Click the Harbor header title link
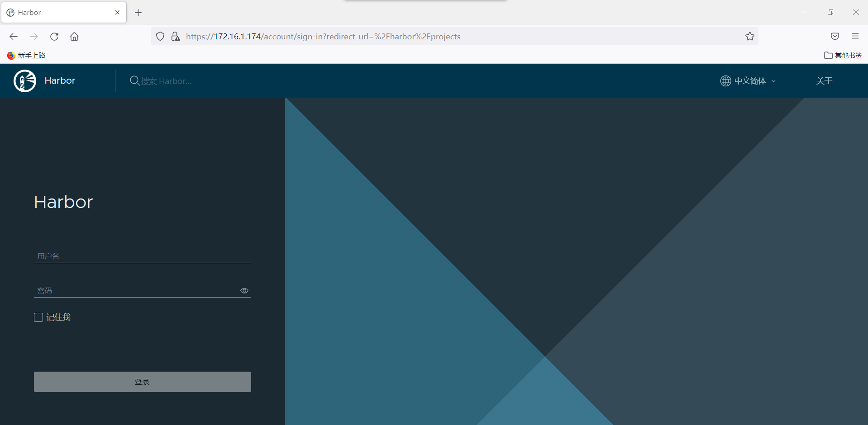The image size is (868, 425). coord(60,80)
